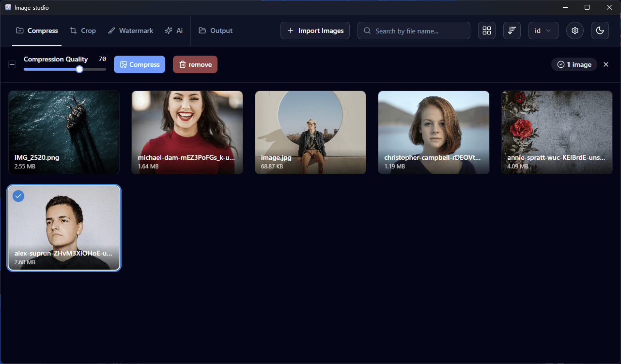This screenshot has height=364, width=621.
Task: Toggle dark mode with the moon icon
Action: [600, 30]
